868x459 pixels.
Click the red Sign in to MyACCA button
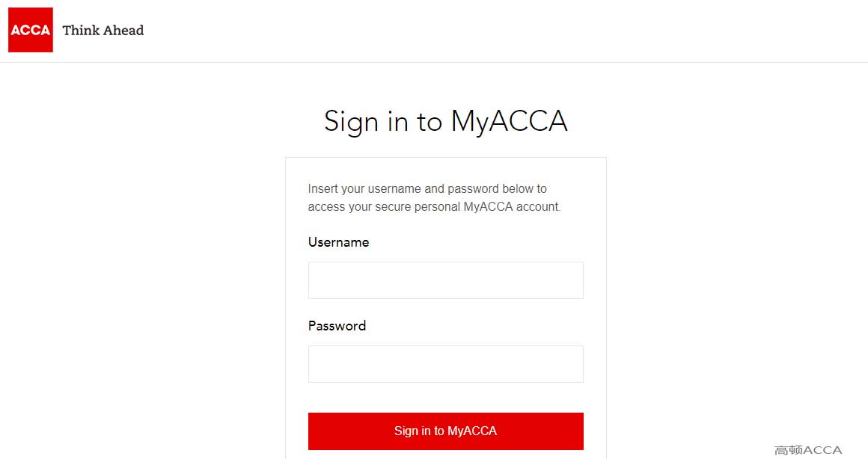(446, 431)
